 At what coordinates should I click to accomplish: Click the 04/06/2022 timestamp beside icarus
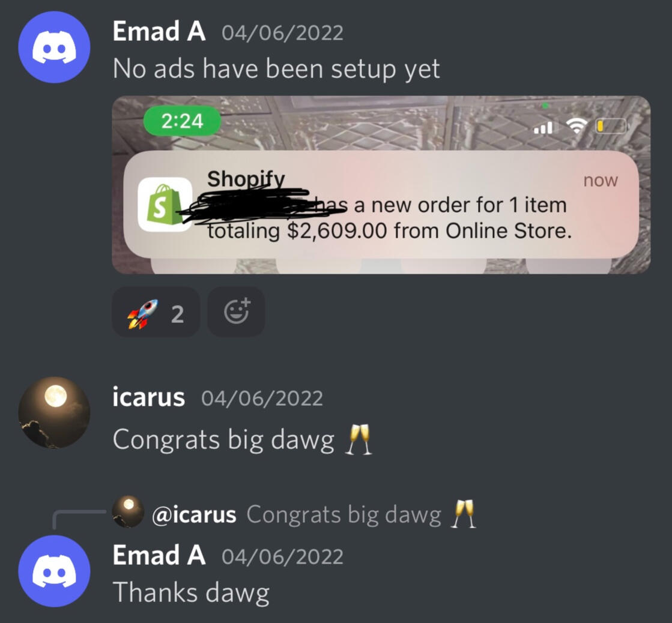click(x=262, y=399)
